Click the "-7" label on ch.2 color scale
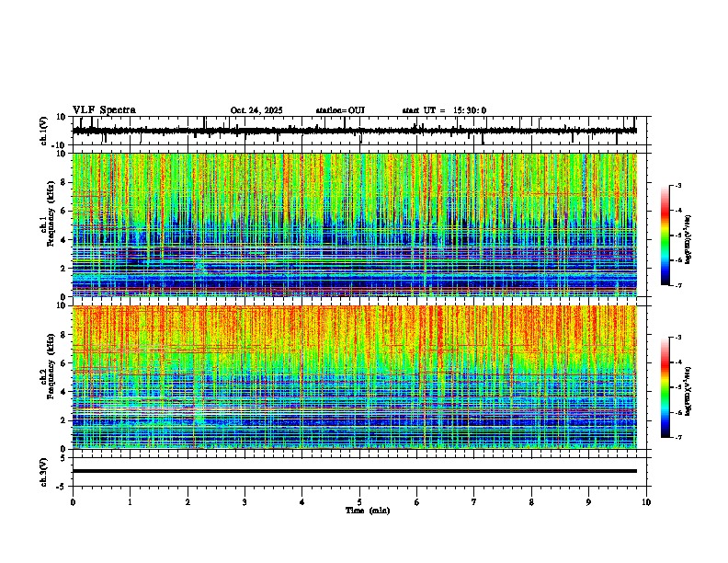This screenshot has height=563, width=728. [x=678, y=438]
